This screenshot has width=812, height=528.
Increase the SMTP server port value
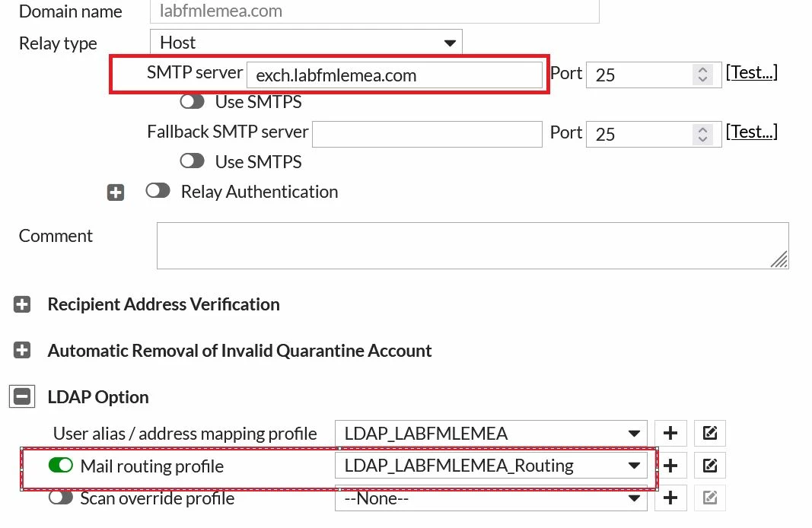tap(702, 69)
